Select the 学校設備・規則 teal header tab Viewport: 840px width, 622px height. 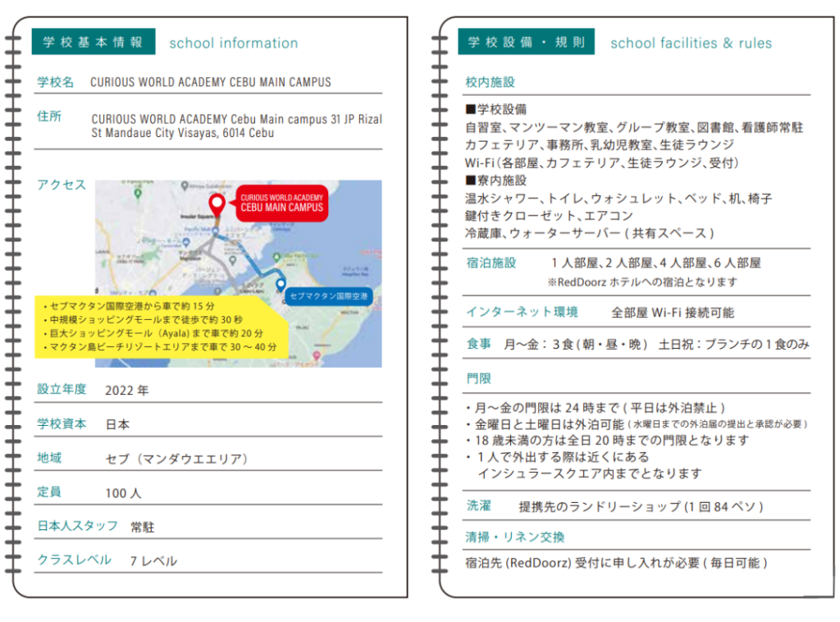(x=526, y=42)
